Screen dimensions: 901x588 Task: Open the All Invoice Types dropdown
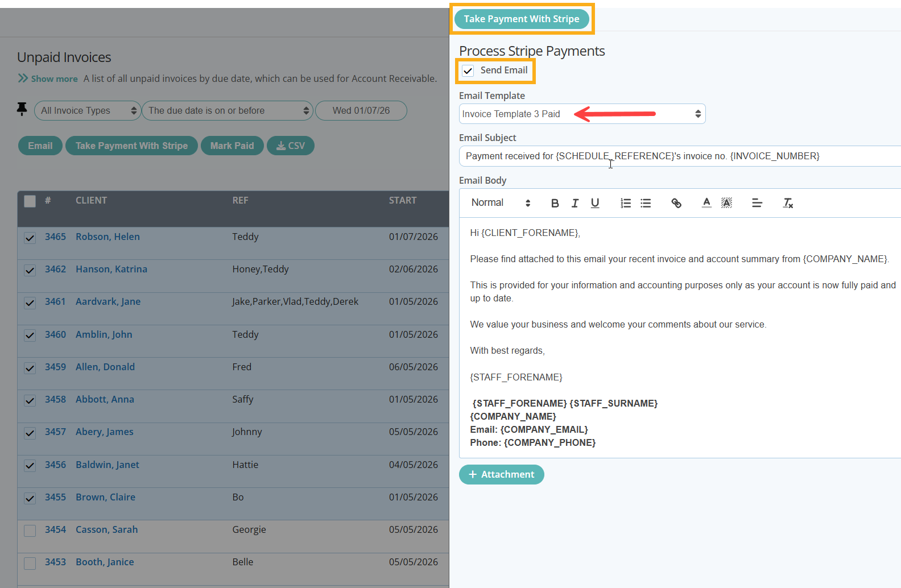87,110
